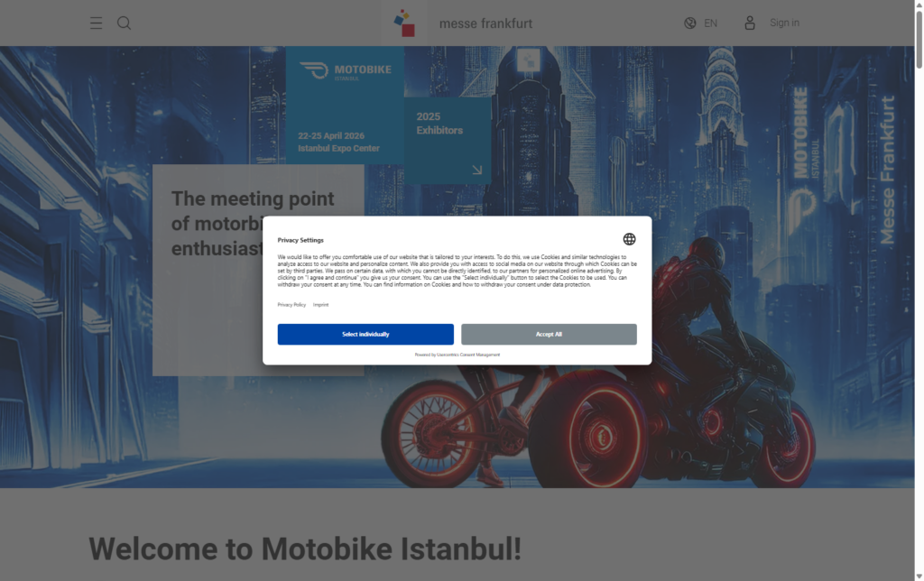Click the user account icon

click(x=750, y=23)
